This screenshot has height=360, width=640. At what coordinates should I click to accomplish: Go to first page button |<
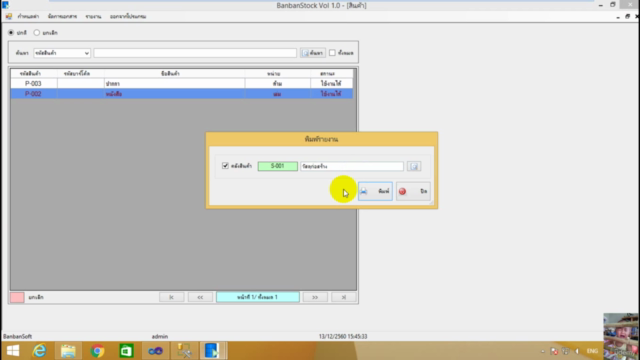pyautogui.click(x=171, y=297)
